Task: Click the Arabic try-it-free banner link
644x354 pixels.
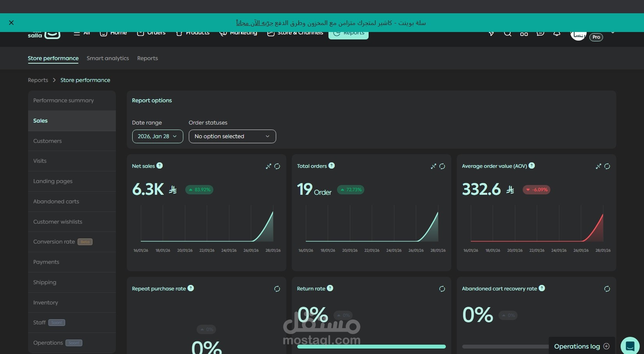Action: pos(255,23)
